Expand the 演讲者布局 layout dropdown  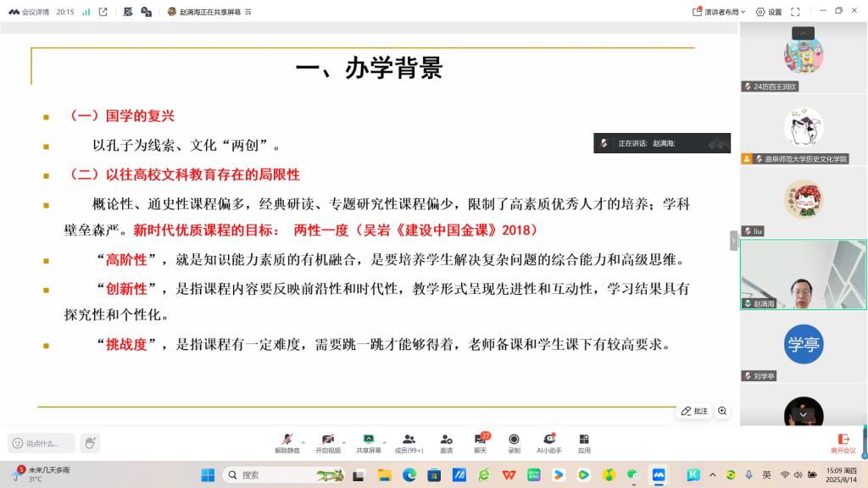click(x=719, y=11)
